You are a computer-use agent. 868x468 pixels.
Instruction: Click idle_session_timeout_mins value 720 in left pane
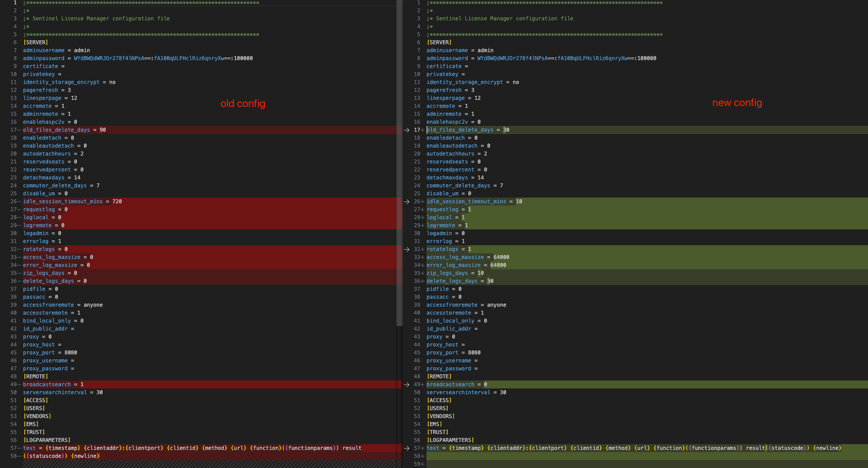(x=117, y=202)
